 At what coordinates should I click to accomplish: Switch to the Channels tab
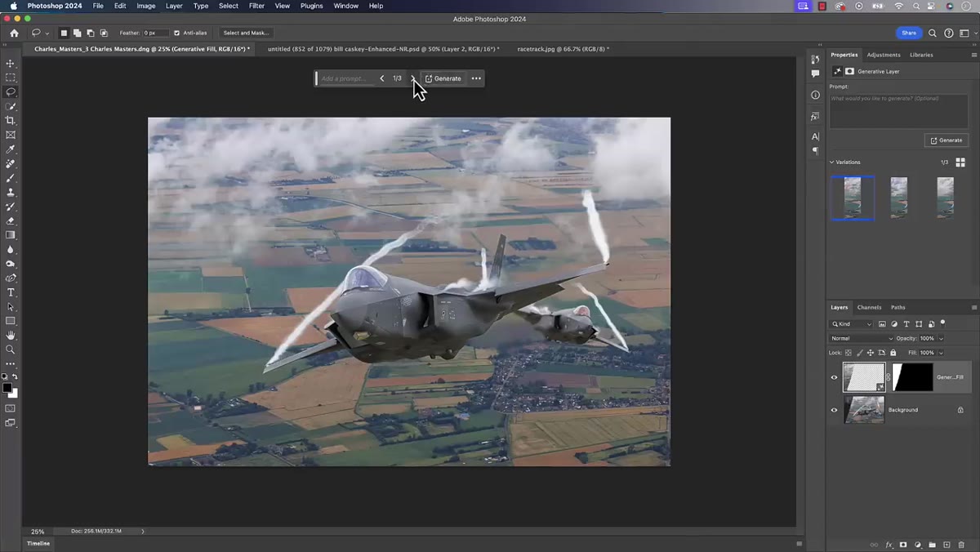[x=869, y=307]
